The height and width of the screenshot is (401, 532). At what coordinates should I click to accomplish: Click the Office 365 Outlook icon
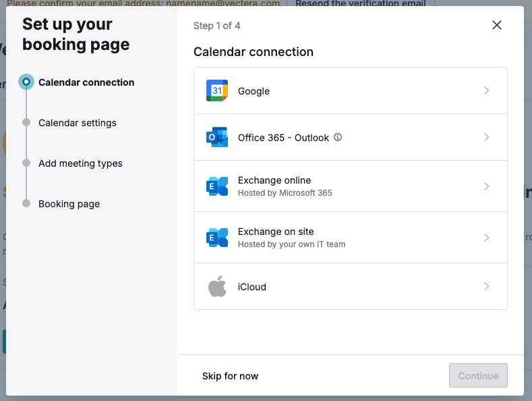coord(217,137)
